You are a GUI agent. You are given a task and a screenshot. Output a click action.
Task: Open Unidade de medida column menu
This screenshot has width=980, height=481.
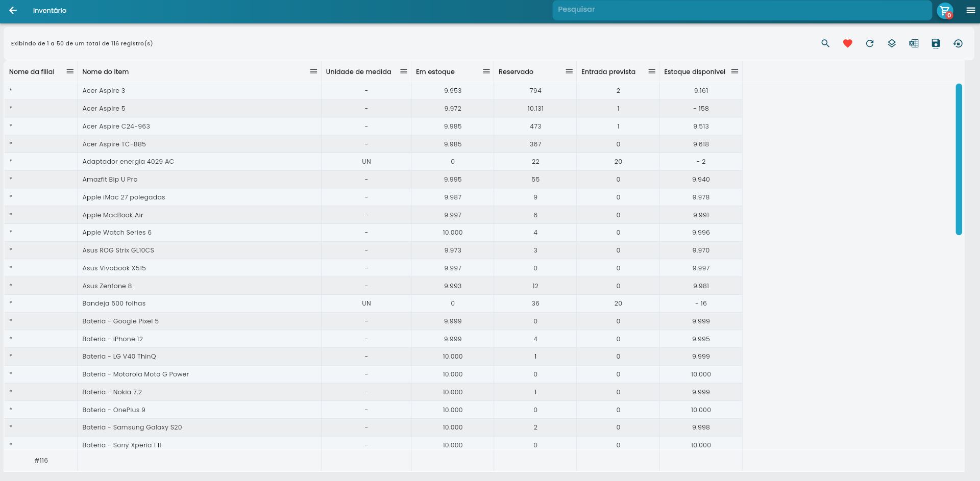click(404, 71)
